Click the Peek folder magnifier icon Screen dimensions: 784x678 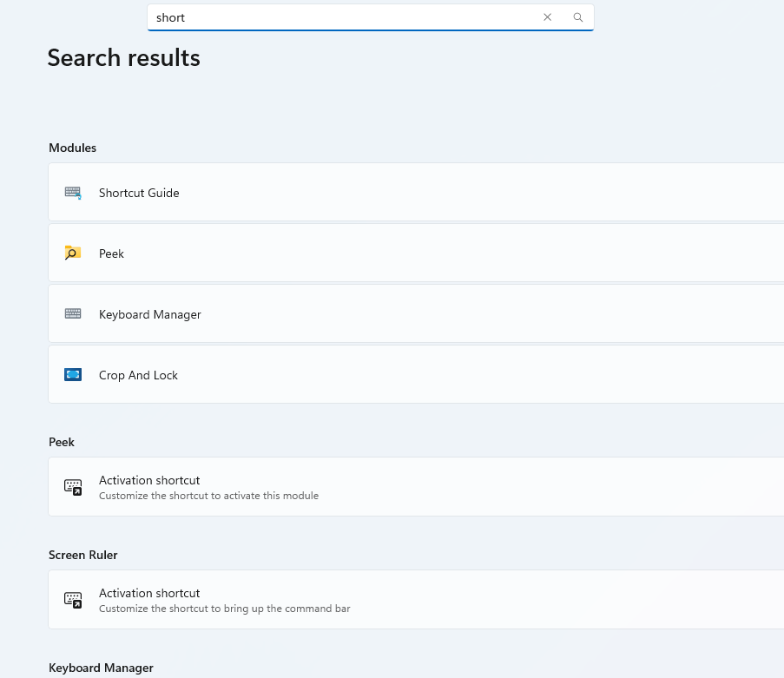73,253
